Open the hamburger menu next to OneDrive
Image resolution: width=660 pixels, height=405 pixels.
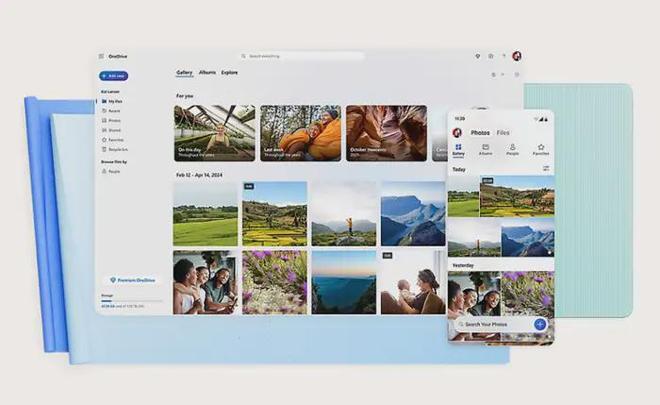point(101,56)
